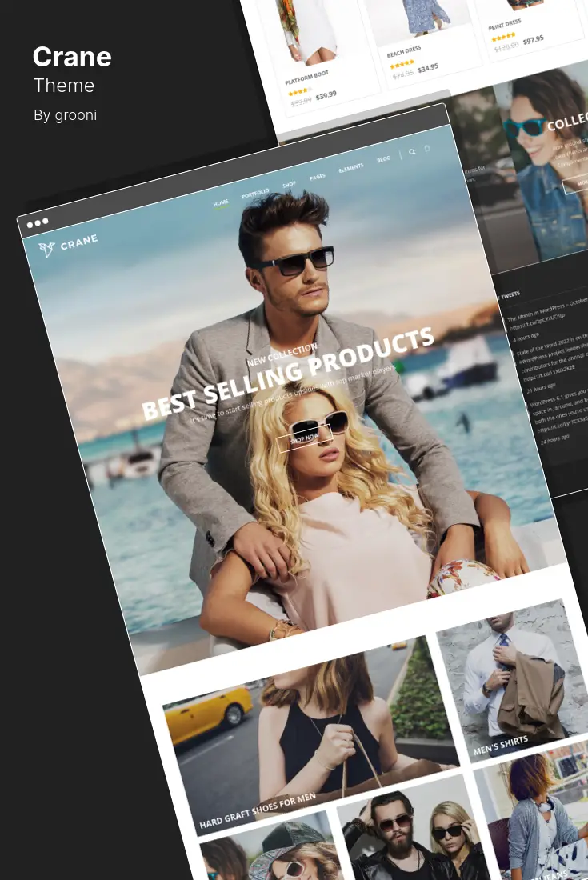588x880 pixels.
Task: Click the SHOP NOW button on hero
Action: coord(305,437)
